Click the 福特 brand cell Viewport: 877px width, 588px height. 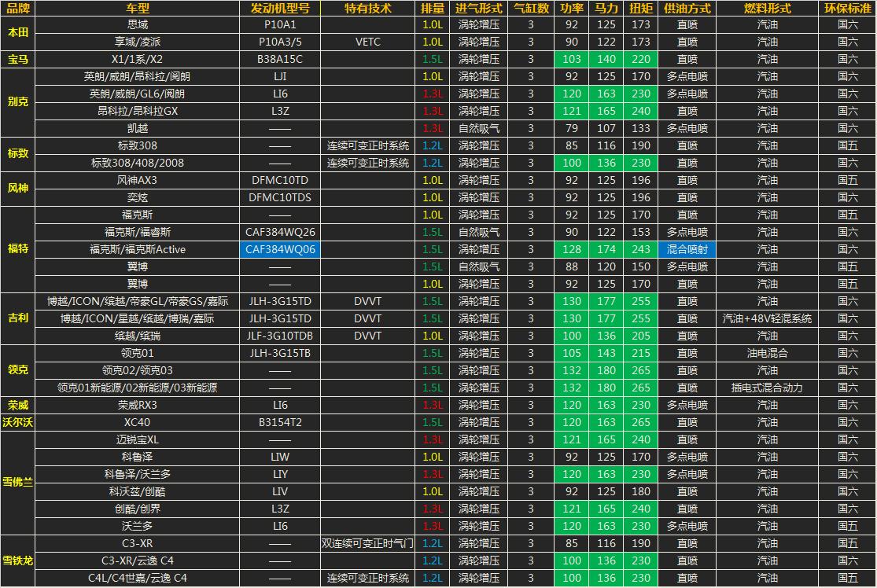pos(18,249)
